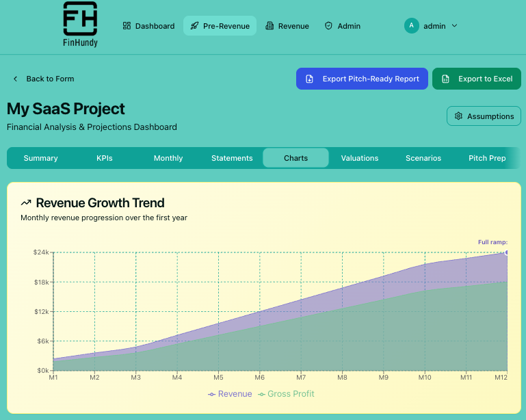Open the Revenue nav item

click(x=287, y=26)
